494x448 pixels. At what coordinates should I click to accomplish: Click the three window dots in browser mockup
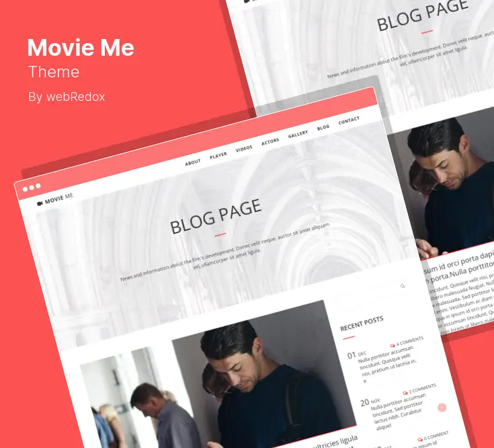point(32,188)
